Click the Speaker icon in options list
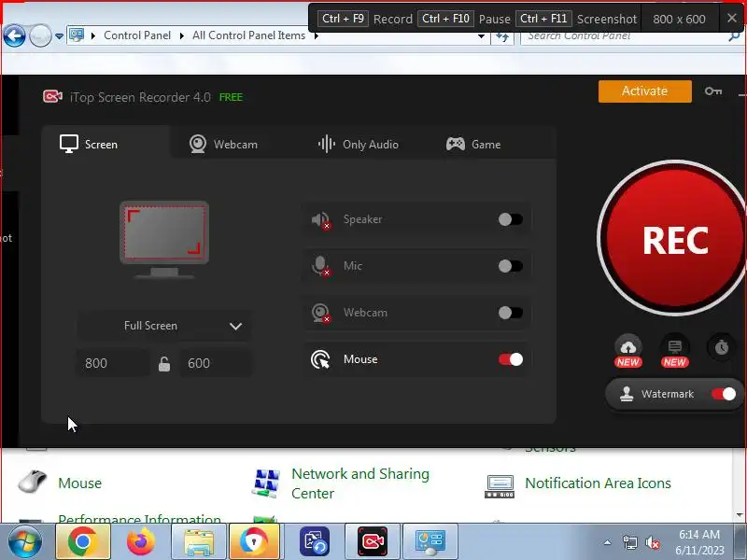The width and height of the screenshot is (747, 560). [320, 220]
